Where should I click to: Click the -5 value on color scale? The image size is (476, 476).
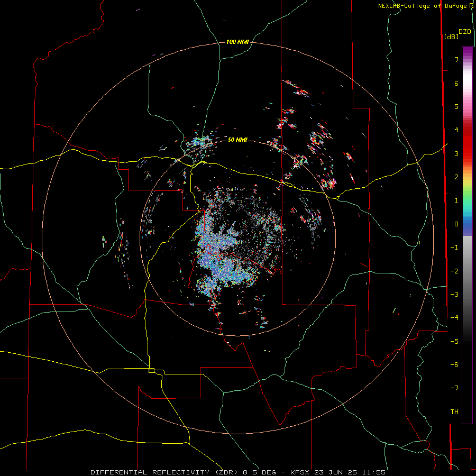tap(454, 341)
